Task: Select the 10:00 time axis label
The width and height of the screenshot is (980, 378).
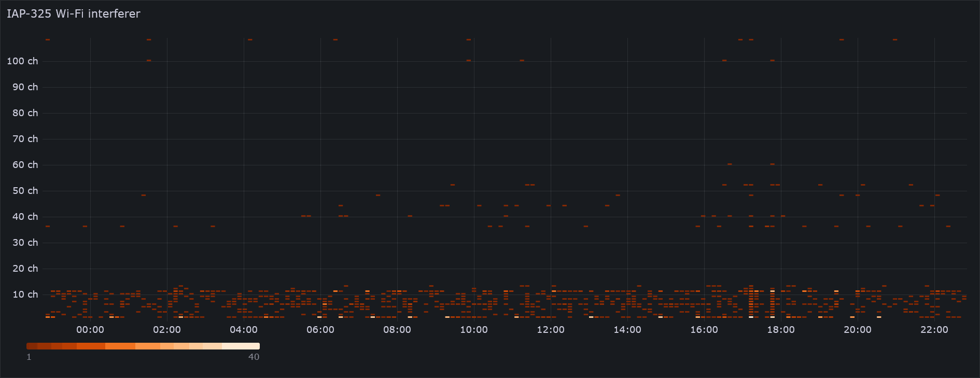Action: point(474,330)
